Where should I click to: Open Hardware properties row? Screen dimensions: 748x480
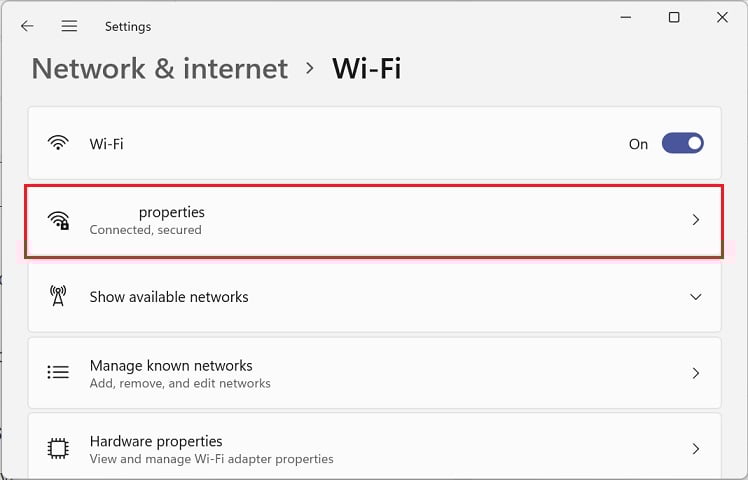(374, 447)
